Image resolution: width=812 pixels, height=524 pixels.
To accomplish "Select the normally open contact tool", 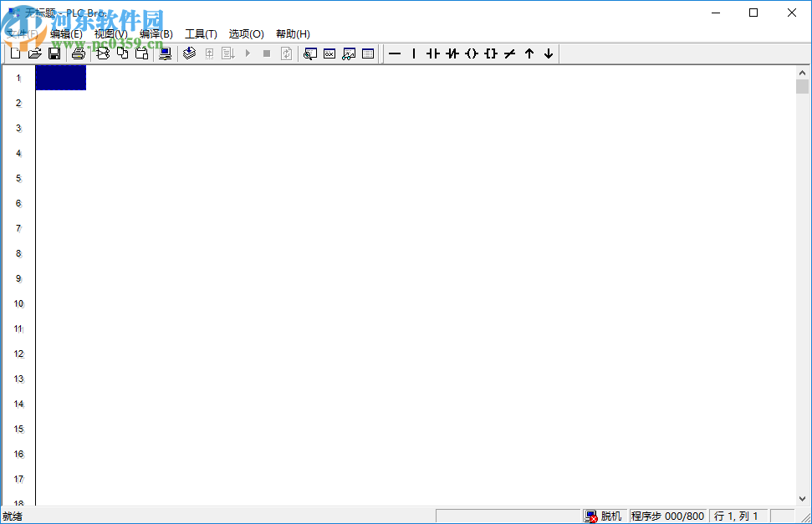I will [x=432, y=53].
